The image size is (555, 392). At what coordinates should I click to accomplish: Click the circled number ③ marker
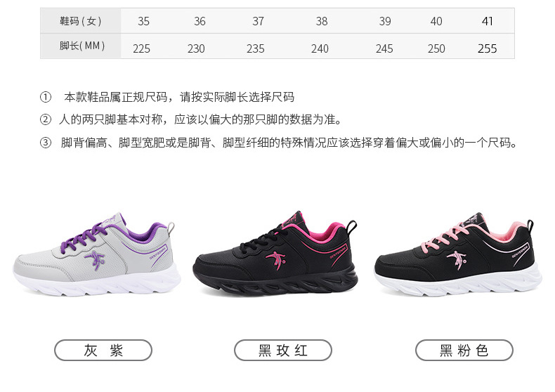click(45, 143)
